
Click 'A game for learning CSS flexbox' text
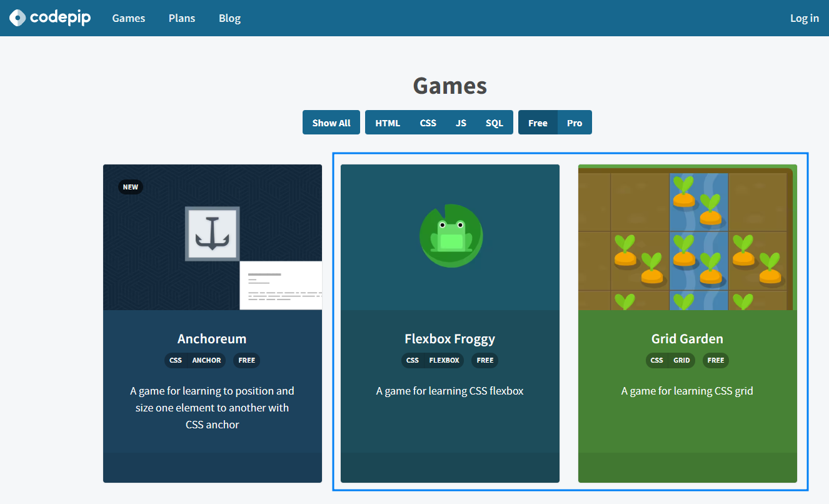450,391
